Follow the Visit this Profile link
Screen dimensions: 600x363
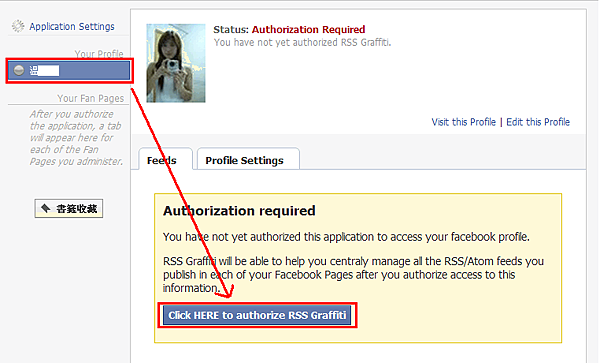(463, 122)
